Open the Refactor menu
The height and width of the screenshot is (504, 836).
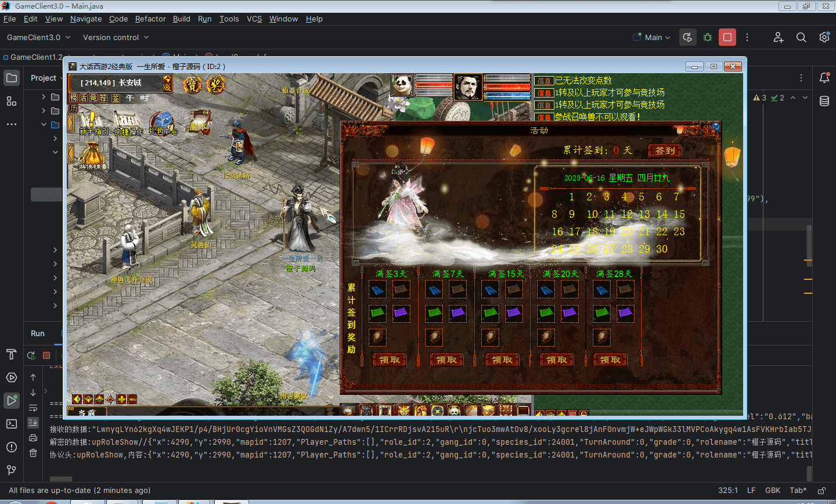click(150, 19)
